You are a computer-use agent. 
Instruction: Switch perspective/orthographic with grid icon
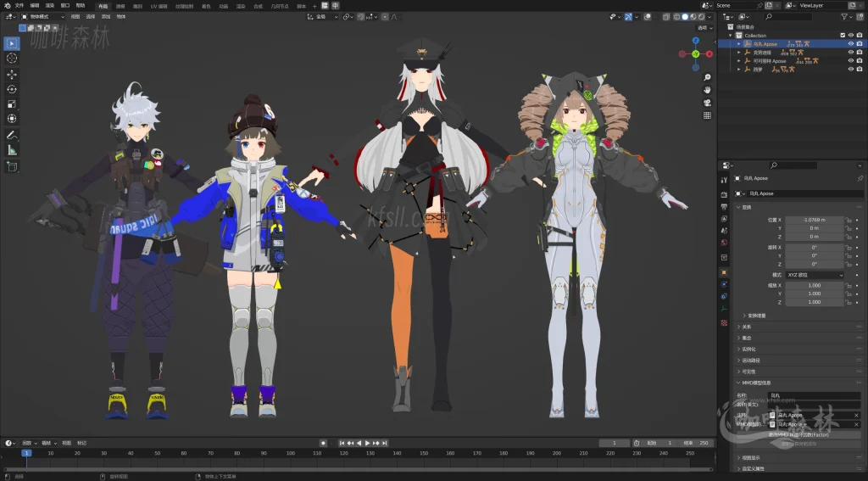(707, 115)
